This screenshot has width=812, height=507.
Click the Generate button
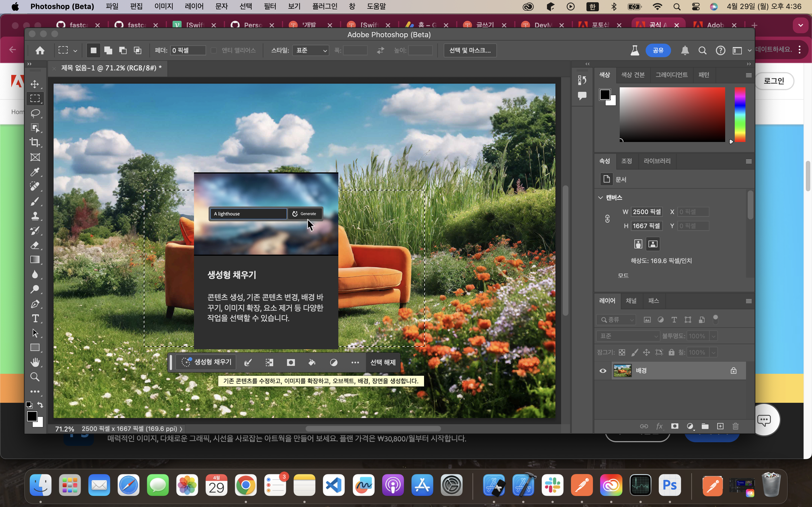point(305,214)
